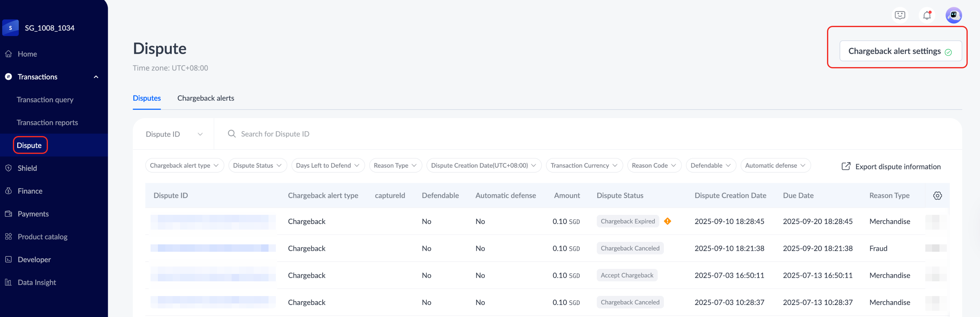Screen dimensions: 980x317
Task: Select the Disputes tab
Action: [147, 98]
